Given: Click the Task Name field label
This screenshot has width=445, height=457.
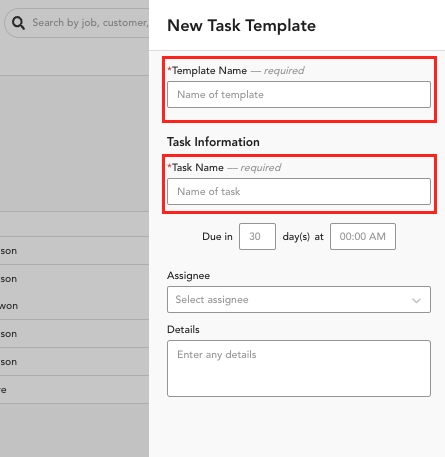Looking at the screenshot, I should [x=198, y=167].
